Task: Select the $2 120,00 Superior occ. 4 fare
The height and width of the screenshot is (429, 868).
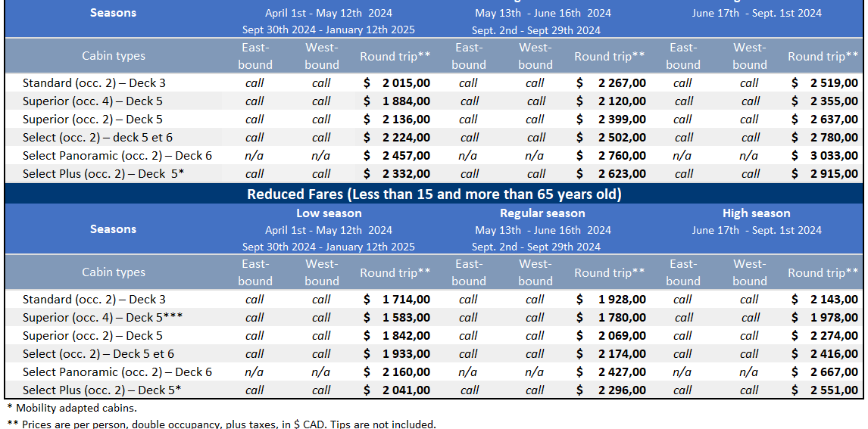Action: [620, 101]
